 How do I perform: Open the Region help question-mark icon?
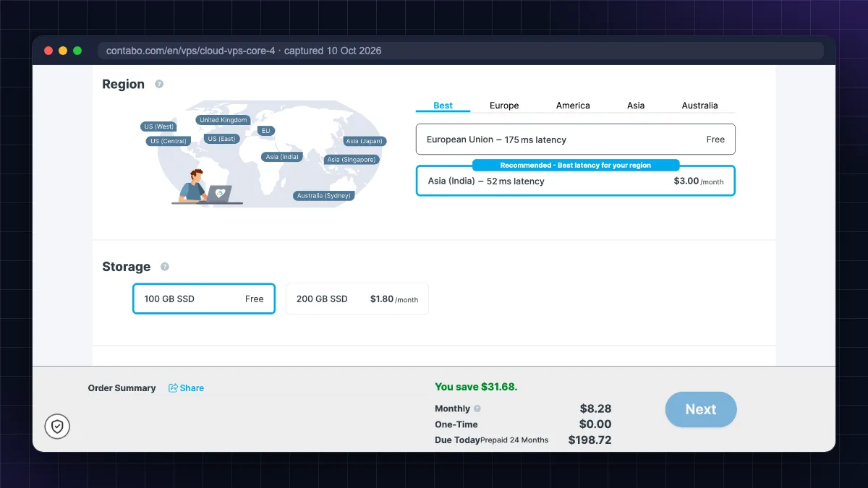tap(159, 84)
